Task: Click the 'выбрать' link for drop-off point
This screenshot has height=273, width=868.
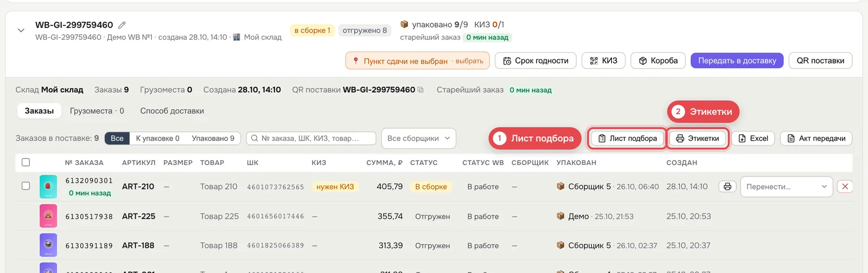Action: tap(469, 61)
